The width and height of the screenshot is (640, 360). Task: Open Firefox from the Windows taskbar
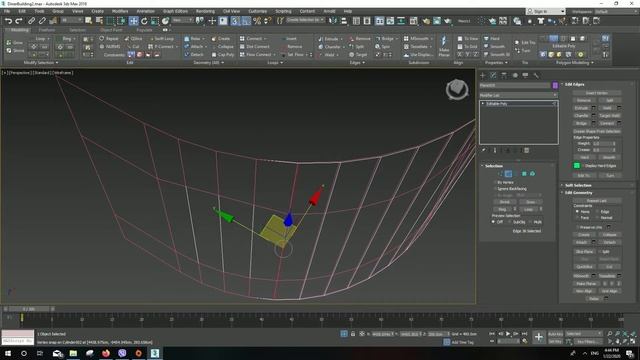point(106,353)
